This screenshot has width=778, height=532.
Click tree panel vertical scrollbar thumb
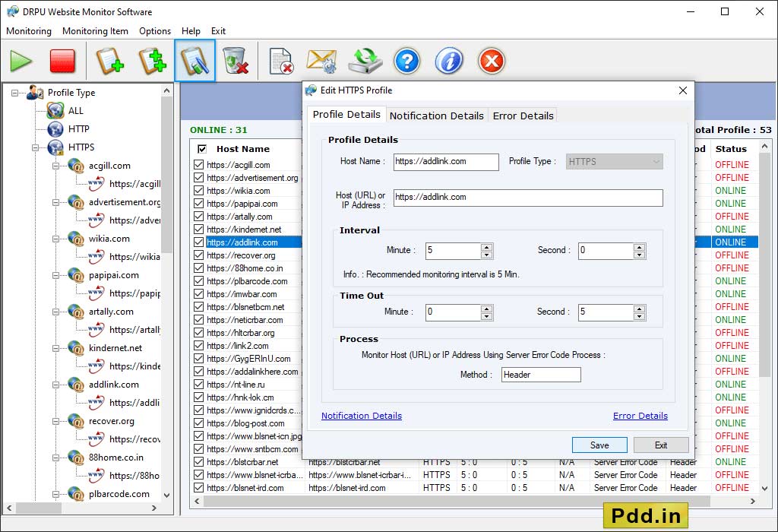point(166,174)
